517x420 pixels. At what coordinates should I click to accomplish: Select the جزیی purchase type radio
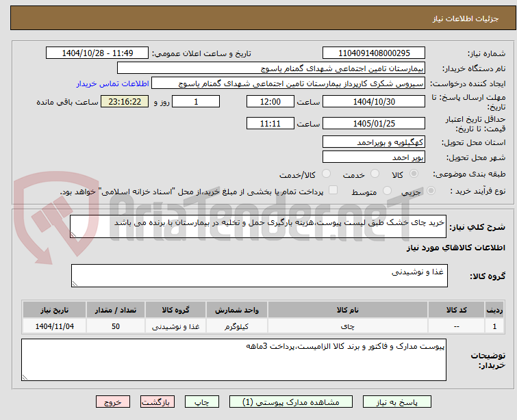431,191
